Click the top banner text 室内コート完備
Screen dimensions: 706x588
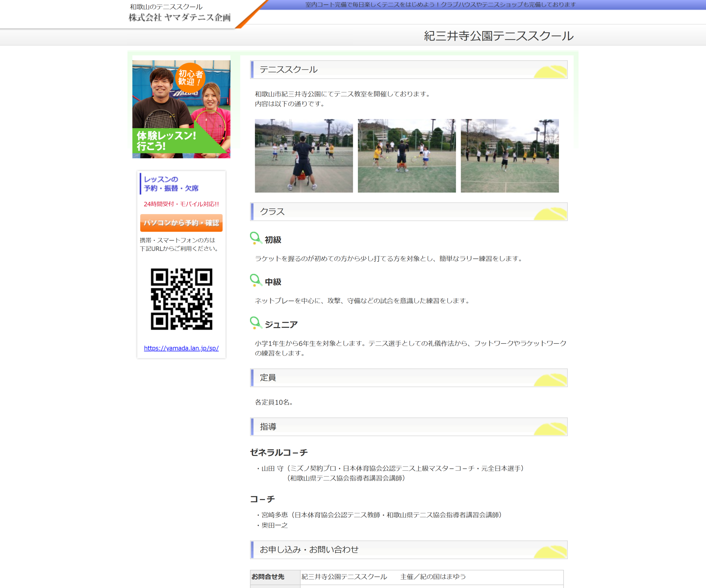coord(440,5)
